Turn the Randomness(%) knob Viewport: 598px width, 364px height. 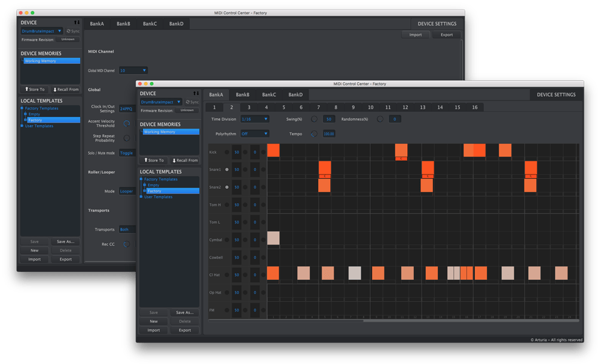tap(380, 120)
